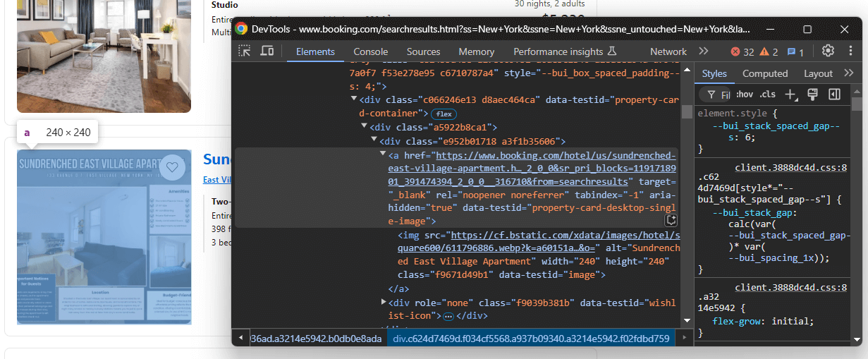This screenshot has width=868, height=359.
Task: Toggle the .cls element classes button
Action: pos(767,95)
